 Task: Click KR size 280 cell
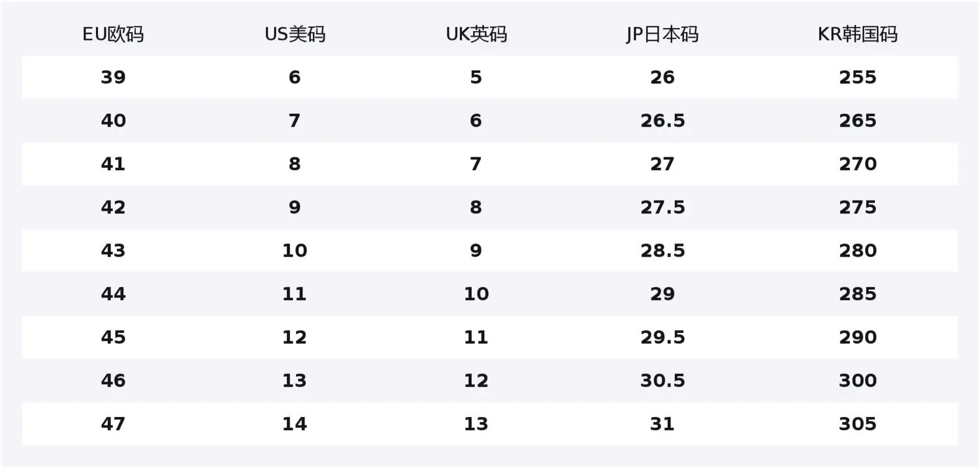[x=858, y=251]
